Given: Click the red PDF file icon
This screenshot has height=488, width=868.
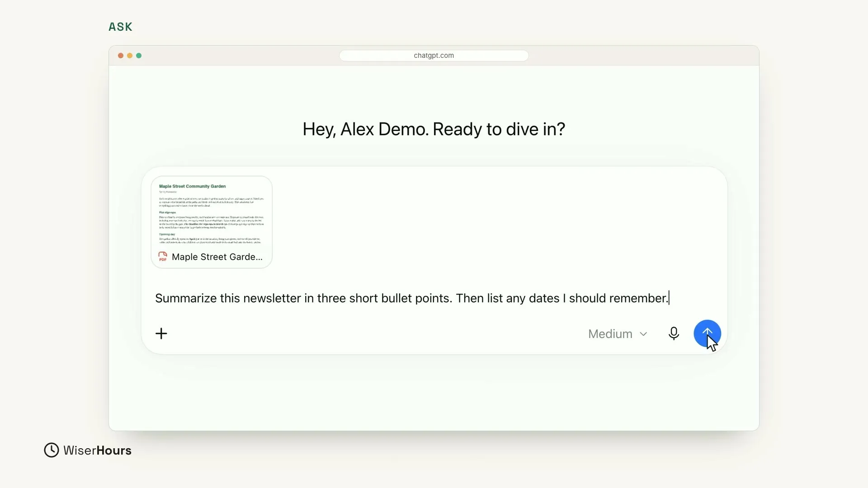Looking at the screenshot, I should (163, 257).
